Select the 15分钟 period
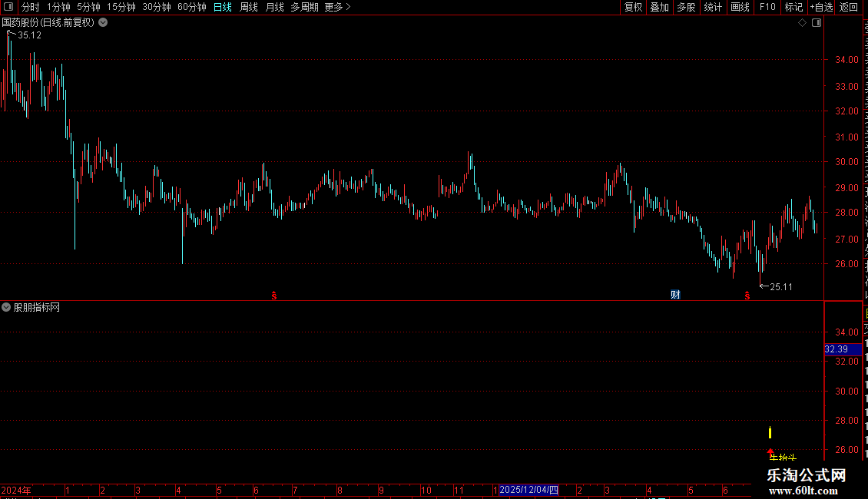This screenshot has width=868, height=499. (121, 7)
